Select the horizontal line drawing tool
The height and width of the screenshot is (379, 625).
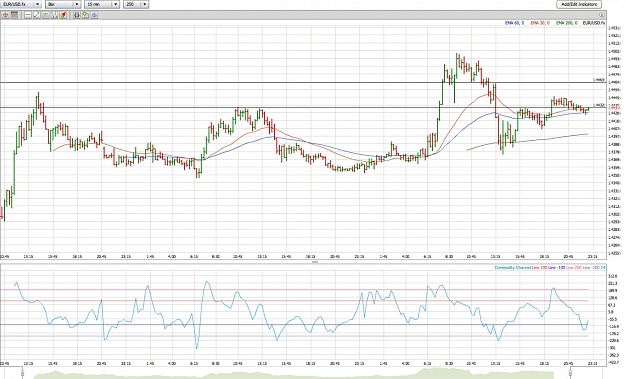[x=28, y=15]
